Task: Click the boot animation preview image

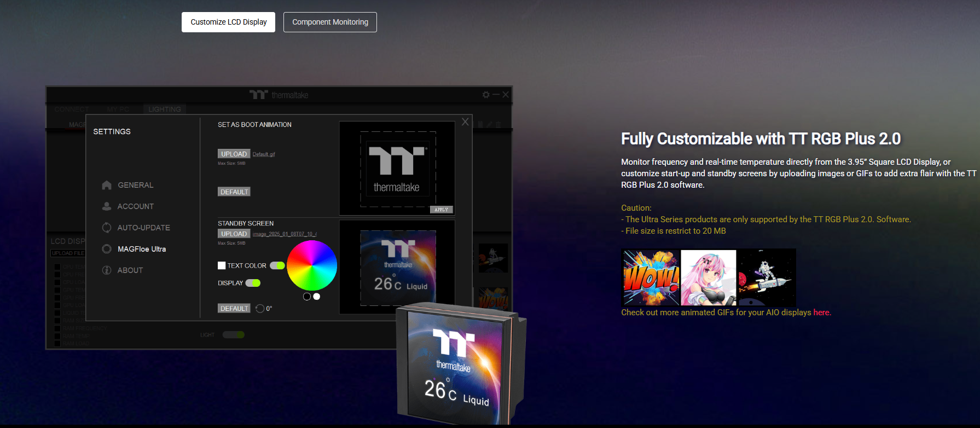Action: click(x=398, y=169)
